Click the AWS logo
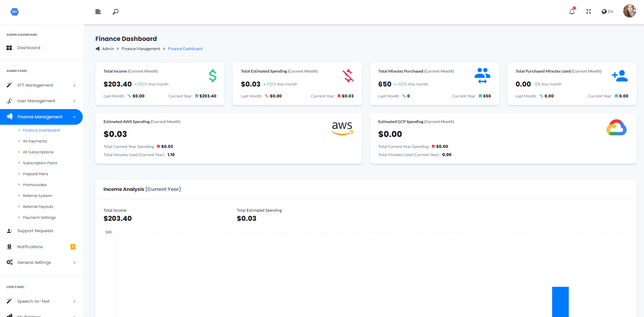 [342, 129]
